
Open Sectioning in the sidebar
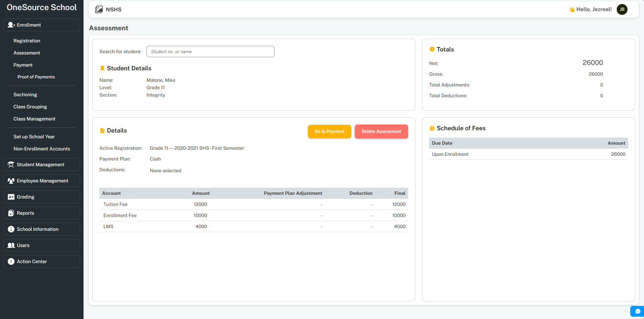point(25,95)
